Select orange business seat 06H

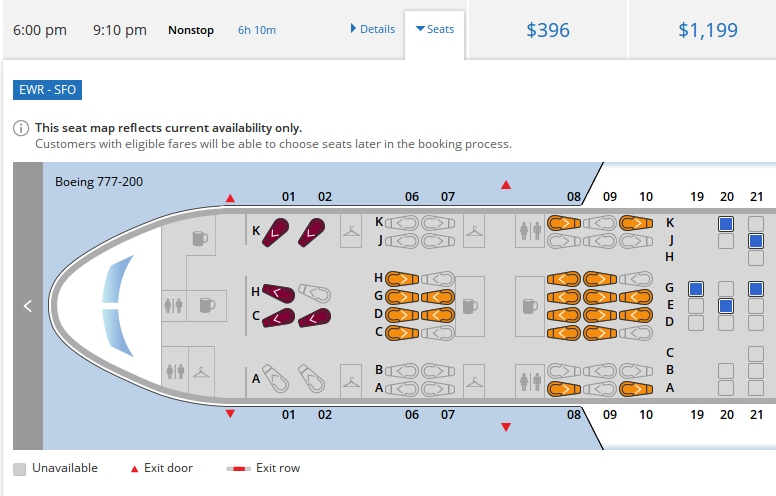point(401,278)
